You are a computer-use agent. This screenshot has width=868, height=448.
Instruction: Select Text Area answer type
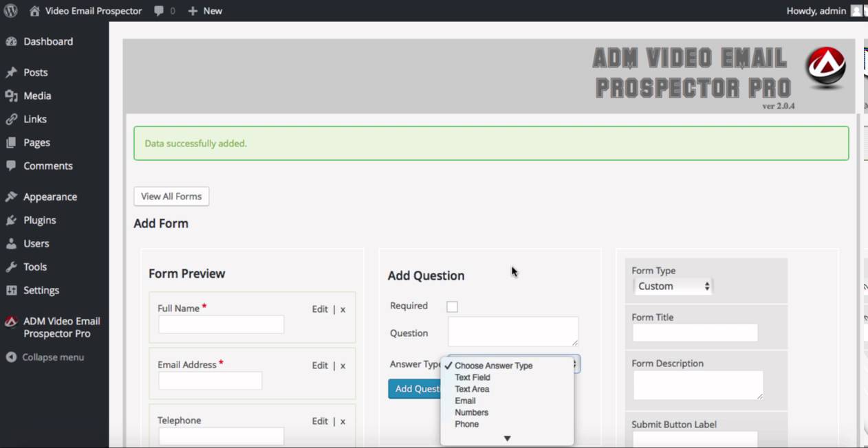472,389
